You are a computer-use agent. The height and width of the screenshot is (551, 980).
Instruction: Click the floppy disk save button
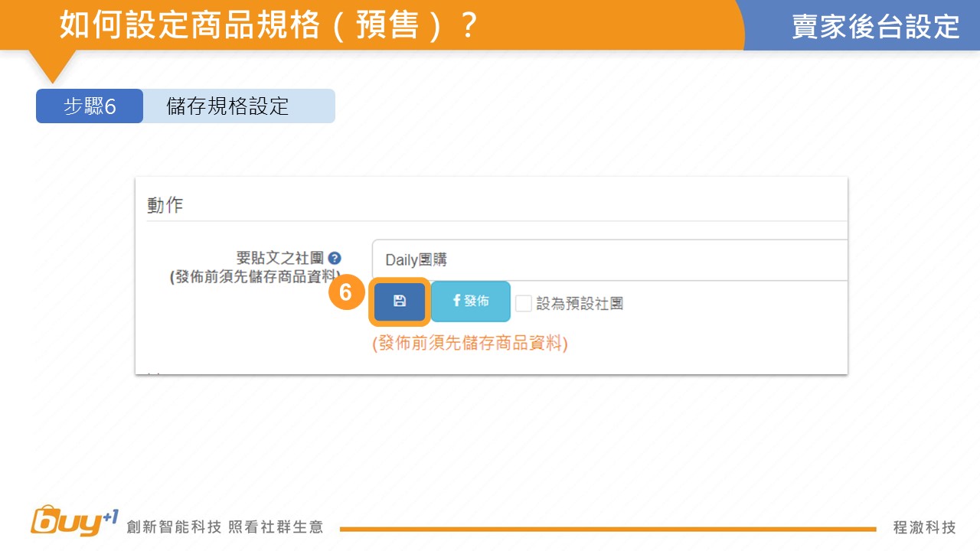coord(399,302)
